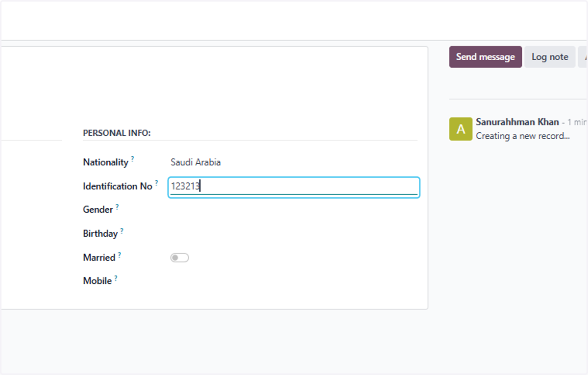The image size is (588, 375).
Task: Show help tooltip icon next to Mobile
Action: 116,278
